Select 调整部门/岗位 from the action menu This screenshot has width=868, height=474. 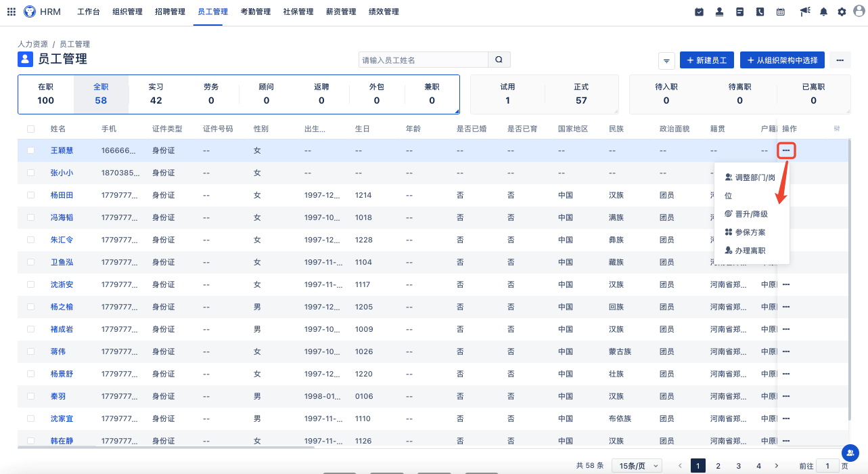pyautogui.click(x=751, y=186)
